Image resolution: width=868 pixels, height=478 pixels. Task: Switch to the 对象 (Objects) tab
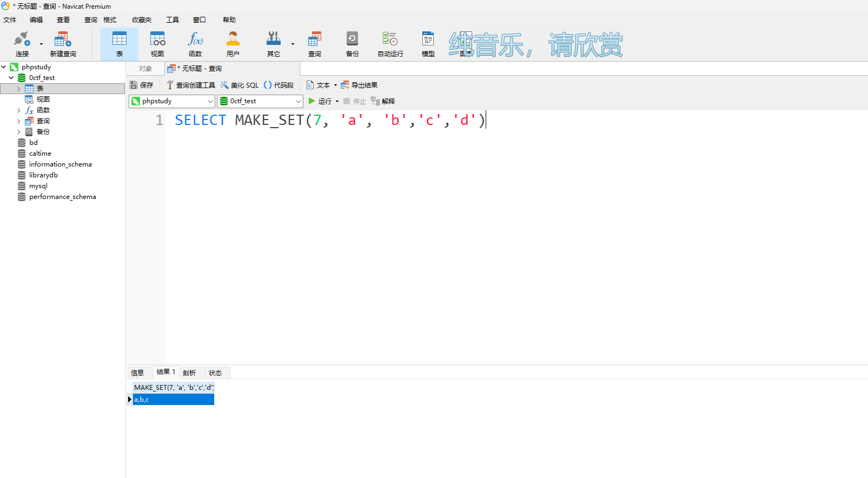click(145, 69)
